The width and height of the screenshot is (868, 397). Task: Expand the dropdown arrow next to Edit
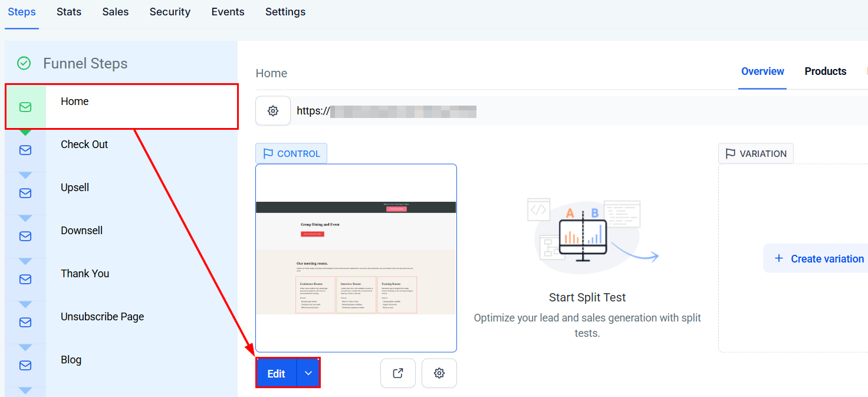308,373
